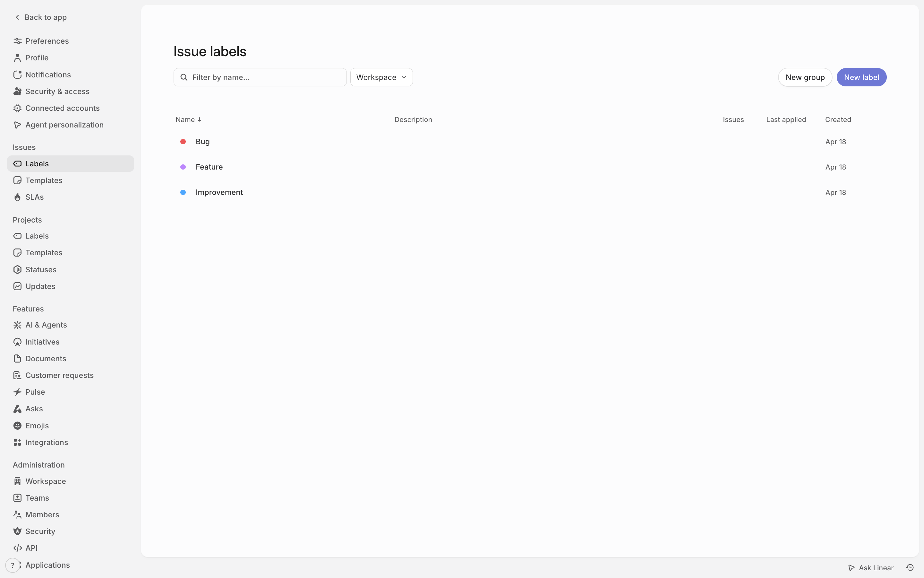This screenshot has width=924, height=578.
Task: Go to Preferences settings page
Action: pyautogui.click(x=71, y=41)
